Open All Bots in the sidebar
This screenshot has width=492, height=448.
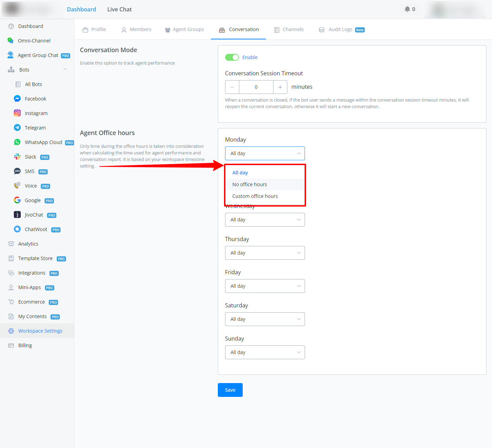click(37, 84)
